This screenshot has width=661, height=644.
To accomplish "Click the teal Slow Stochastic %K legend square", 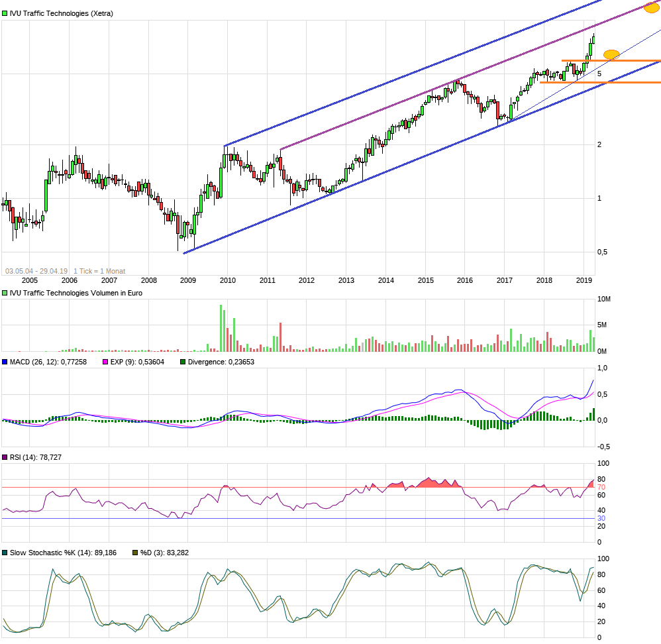I will [x=5, y=553].
